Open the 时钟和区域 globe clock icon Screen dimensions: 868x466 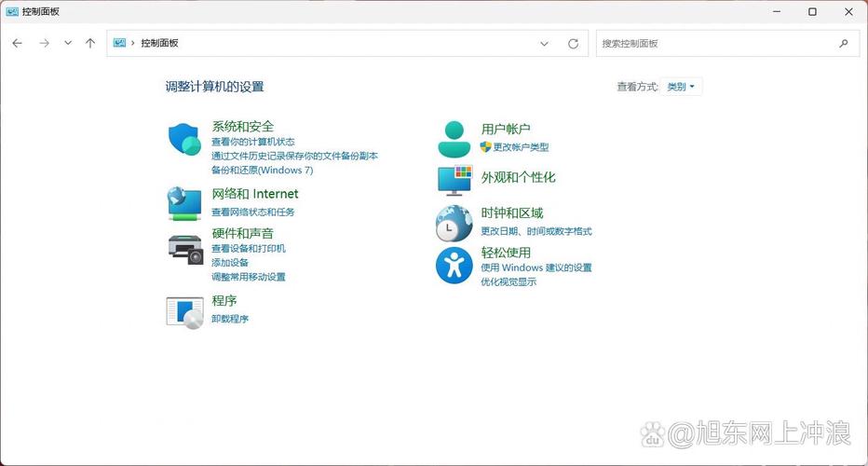click(x=454, y=223)
